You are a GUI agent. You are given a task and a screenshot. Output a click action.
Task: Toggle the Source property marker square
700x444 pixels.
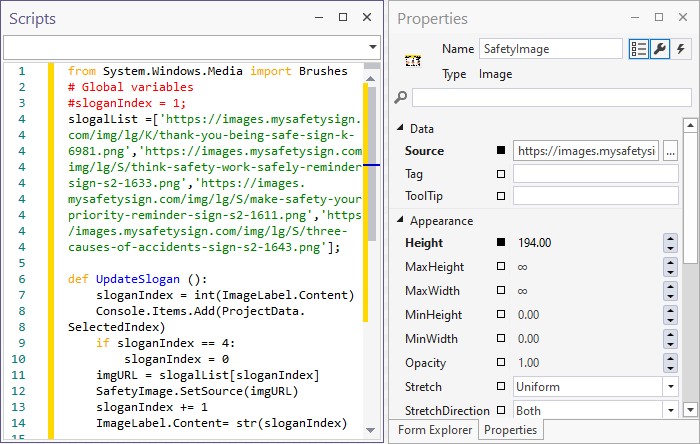coord(501,151)
